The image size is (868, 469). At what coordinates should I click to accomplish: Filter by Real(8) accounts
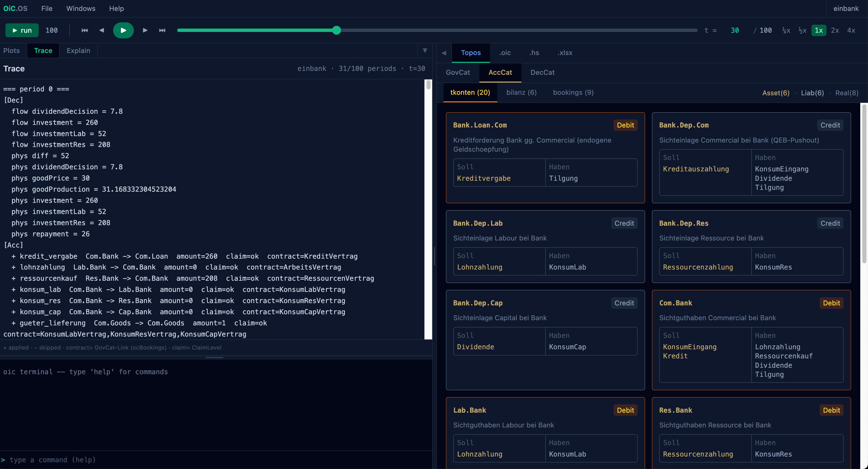(x=847, y=93)
